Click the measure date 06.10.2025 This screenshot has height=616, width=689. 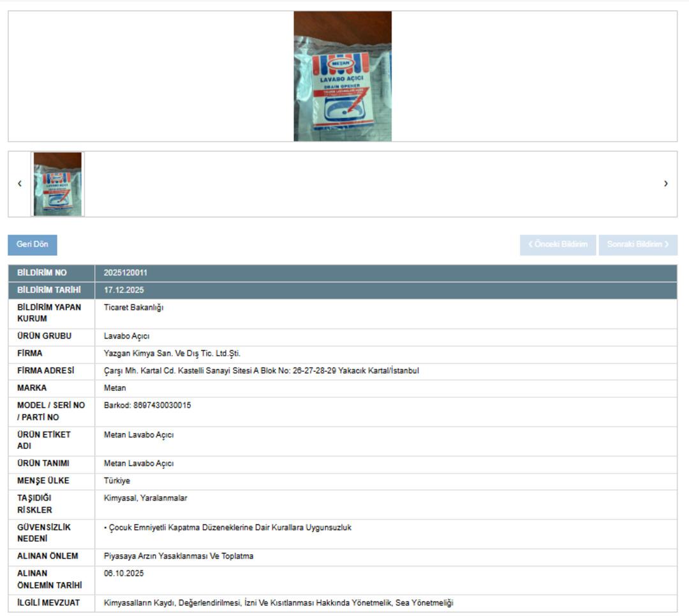point(124,573)
